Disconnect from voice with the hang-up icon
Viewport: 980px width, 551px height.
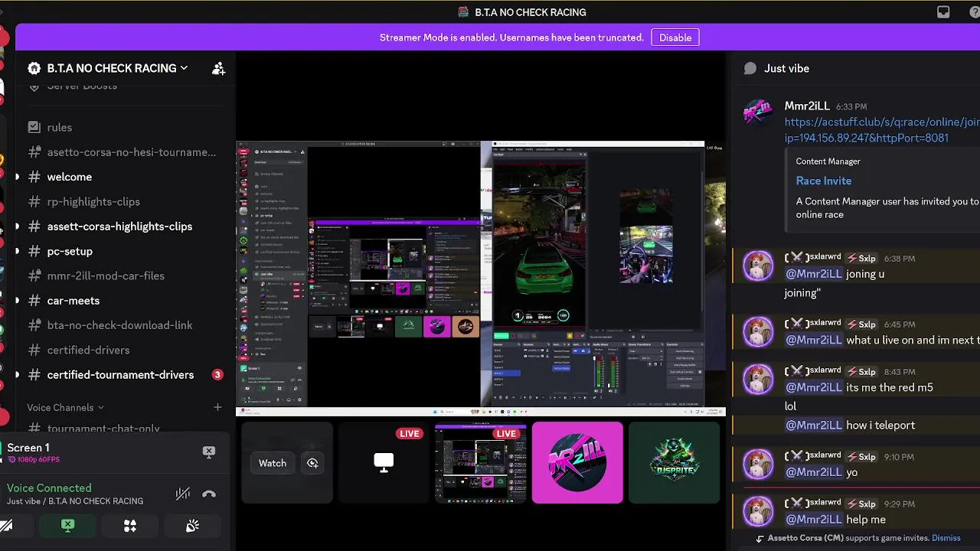tap(208, 494)
